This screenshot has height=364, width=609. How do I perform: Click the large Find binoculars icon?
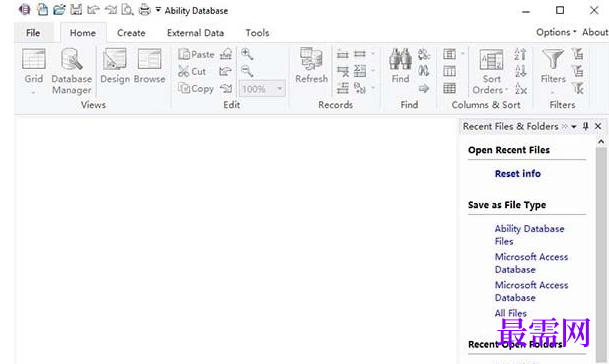point(400,65)
